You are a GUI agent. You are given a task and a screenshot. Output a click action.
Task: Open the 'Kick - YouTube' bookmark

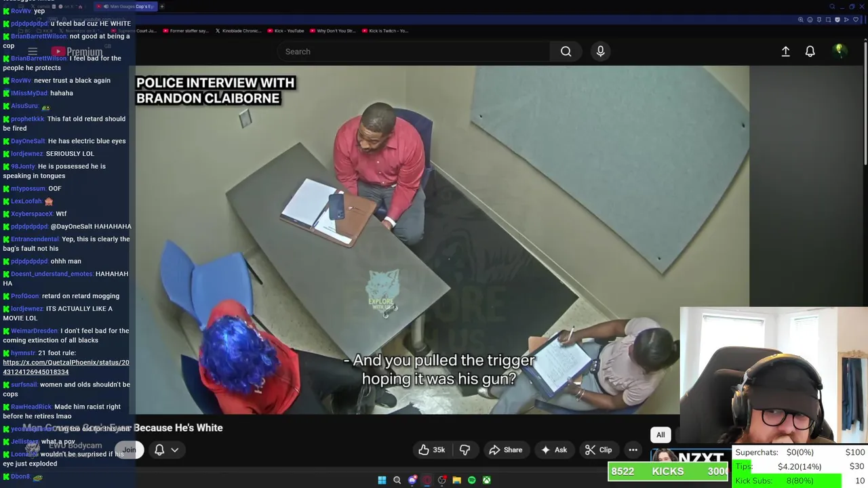coord(285,30)
